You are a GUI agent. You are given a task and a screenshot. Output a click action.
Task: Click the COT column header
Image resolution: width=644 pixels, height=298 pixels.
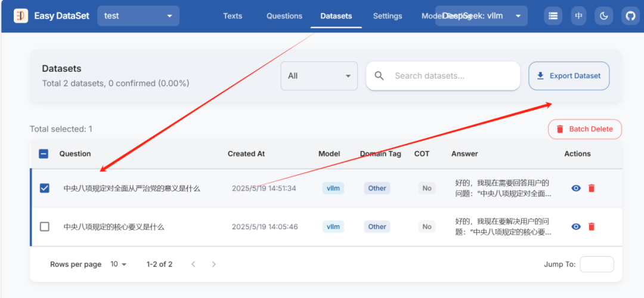pos(422,154)
